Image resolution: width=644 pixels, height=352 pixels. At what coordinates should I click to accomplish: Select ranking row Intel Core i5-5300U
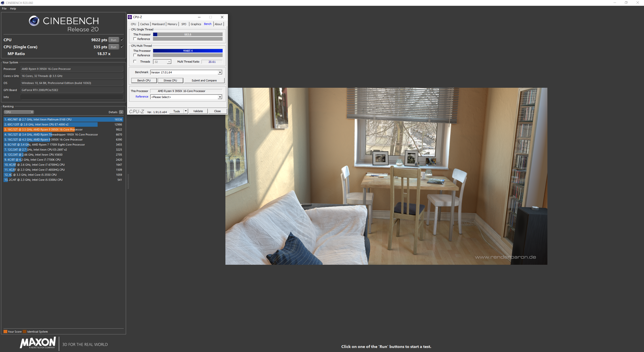point(63,180)
